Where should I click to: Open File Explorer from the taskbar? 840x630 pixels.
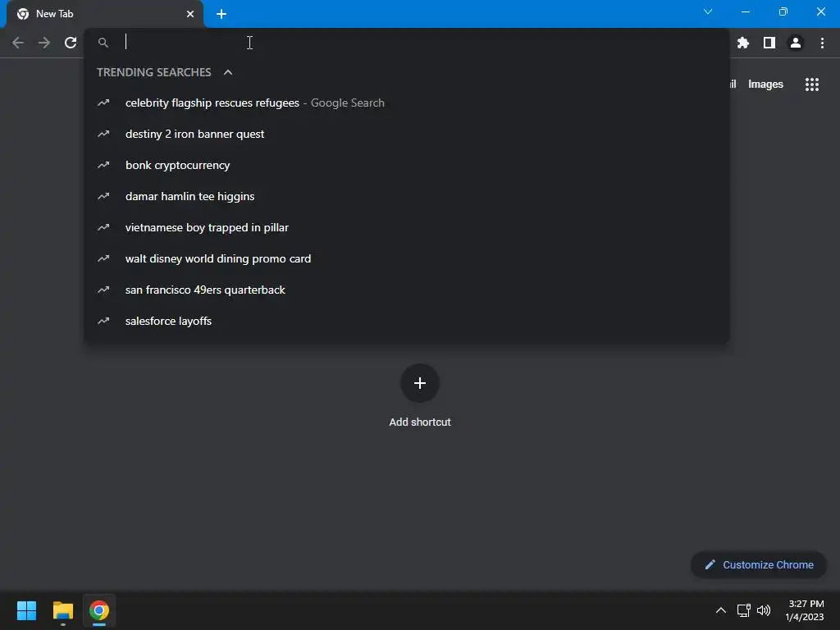(x=62, y=610)
